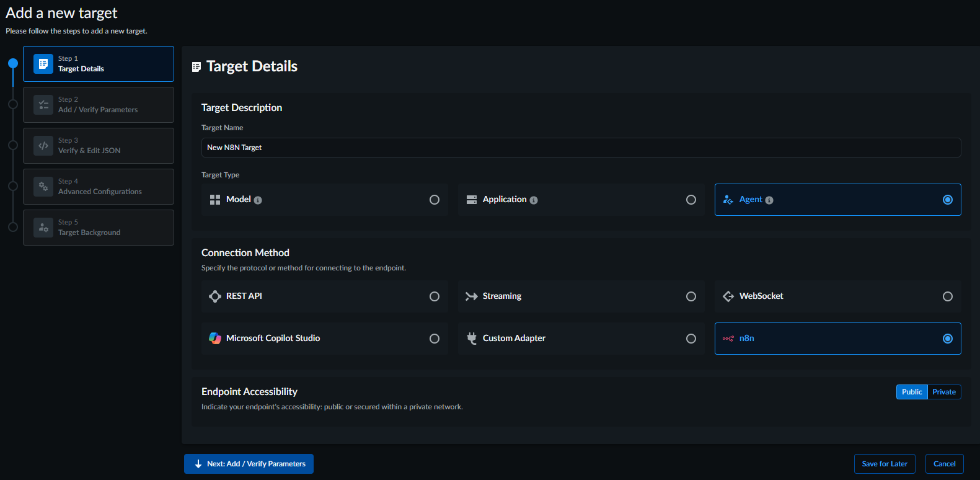
Task: Click the Step 1 Target Details icon
Action: [x=43, y=64]
